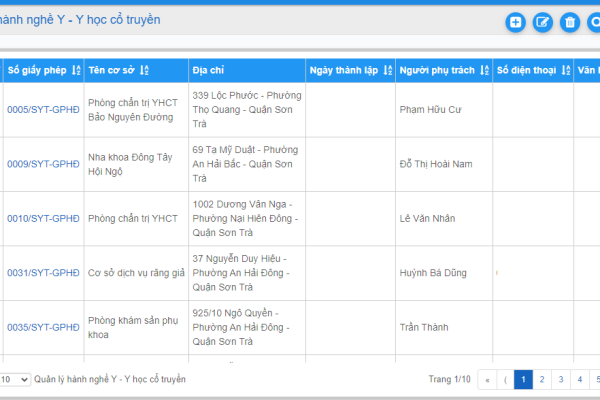Go to previous page with ‹ button
This screenshot has width=600, height=400.
pyautogui.click(x=505, y=379)
